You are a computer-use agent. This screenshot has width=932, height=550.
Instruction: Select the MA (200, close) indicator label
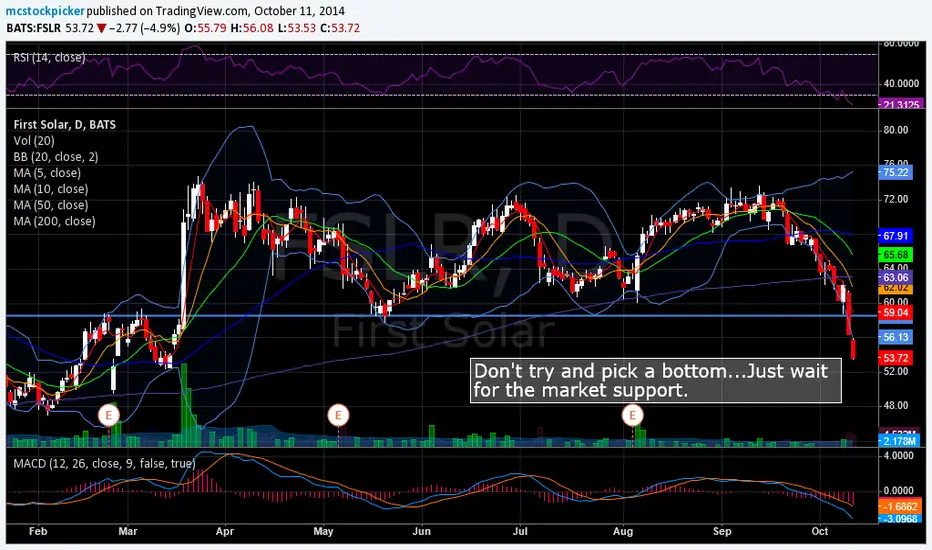click(x=54, y=221)
